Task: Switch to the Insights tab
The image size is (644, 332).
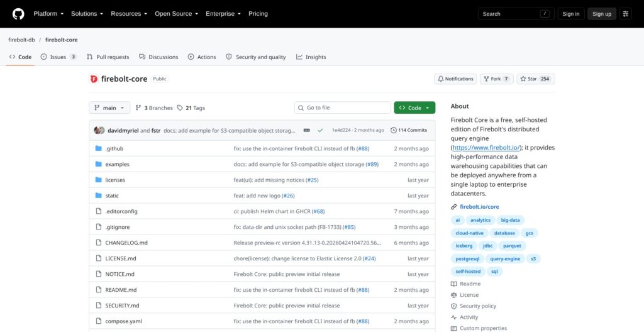Action: point(311,57)
